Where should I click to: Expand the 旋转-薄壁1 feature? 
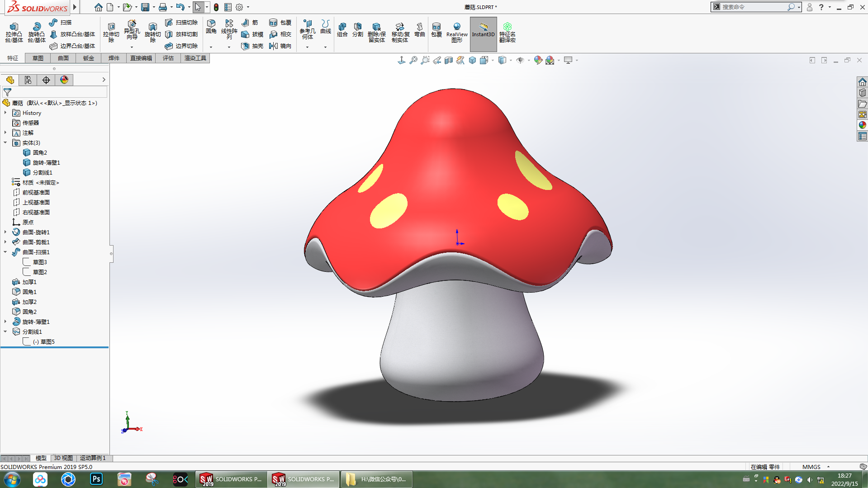tap(5, 322)
